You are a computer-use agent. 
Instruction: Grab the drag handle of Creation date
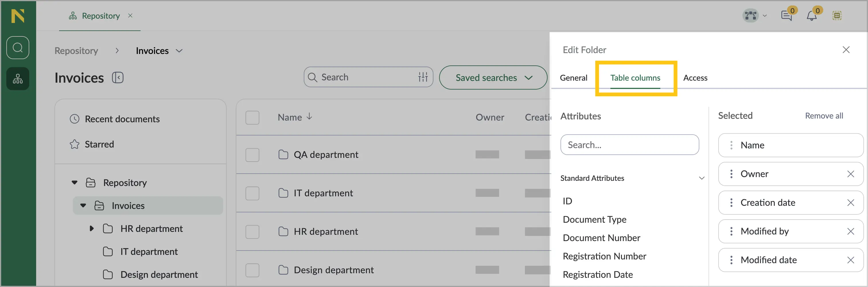pos(731,203)
